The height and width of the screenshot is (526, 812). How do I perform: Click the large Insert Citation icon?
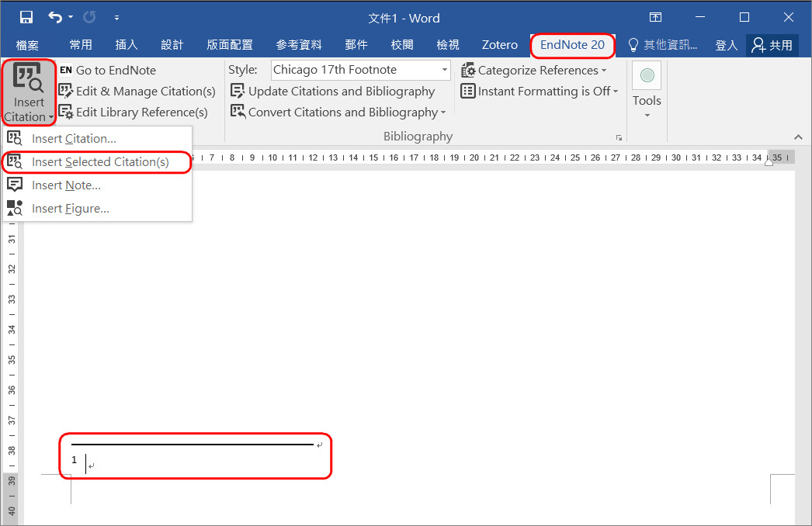tap(28, 78)
